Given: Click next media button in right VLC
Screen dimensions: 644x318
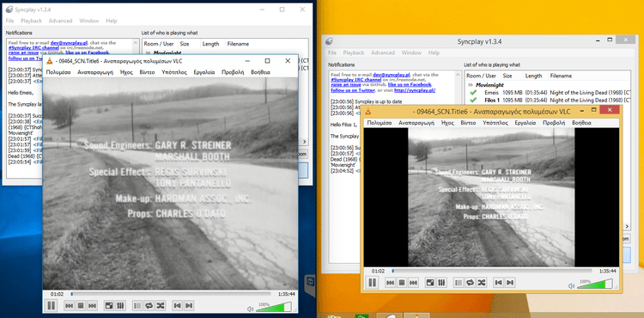Looking at the screenshot, I should pos(413,282).
